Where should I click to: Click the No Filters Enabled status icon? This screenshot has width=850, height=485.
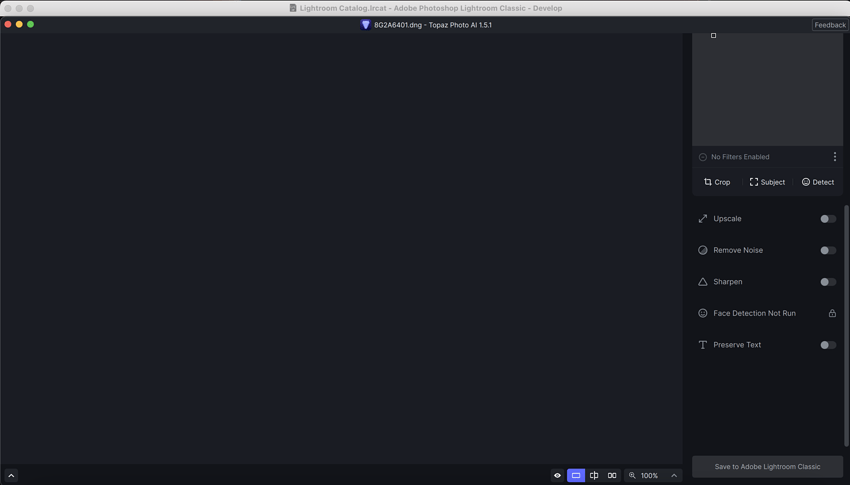tap(703, 157)
